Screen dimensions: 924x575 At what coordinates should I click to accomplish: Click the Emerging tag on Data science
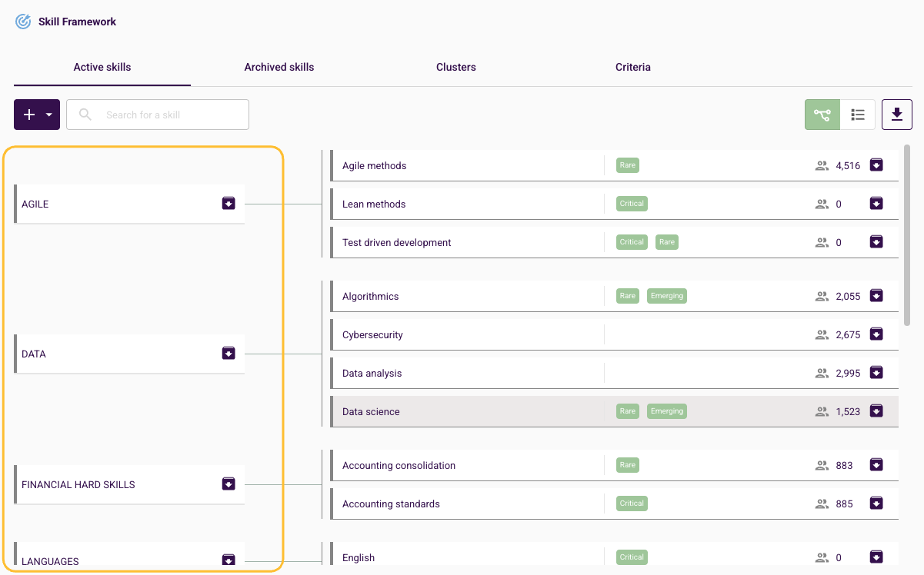coord(666,411)
